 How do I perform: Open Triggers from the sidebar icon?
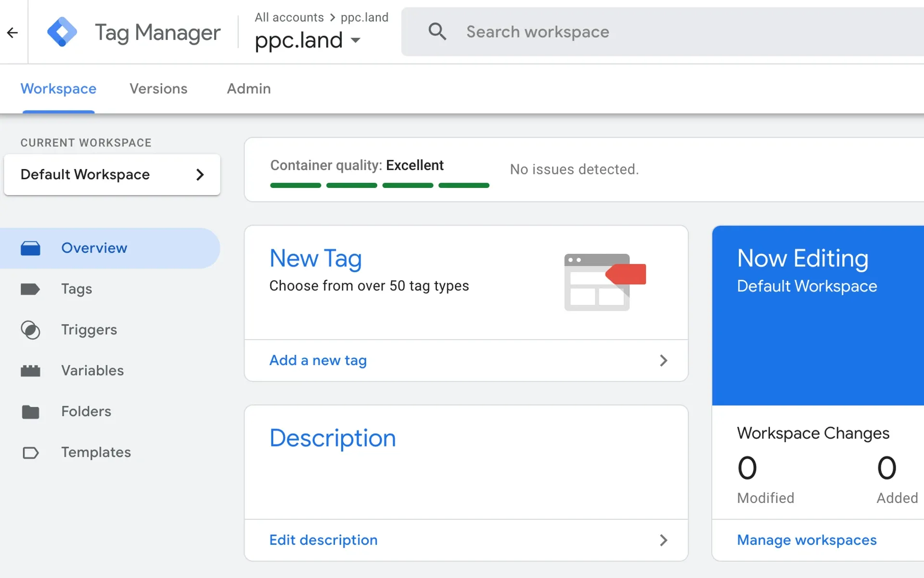(x=30, y=330)
